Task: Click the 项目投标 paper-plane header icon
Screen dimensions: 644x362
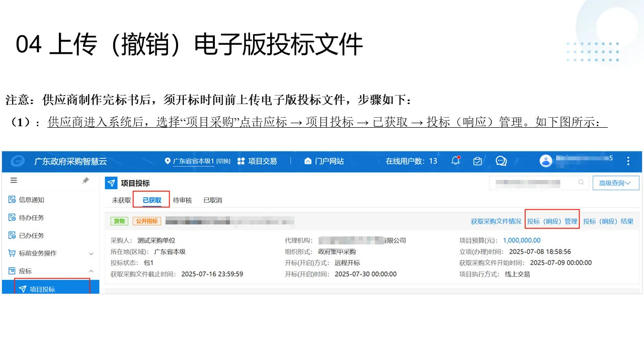Action: [x=111, y=183]
